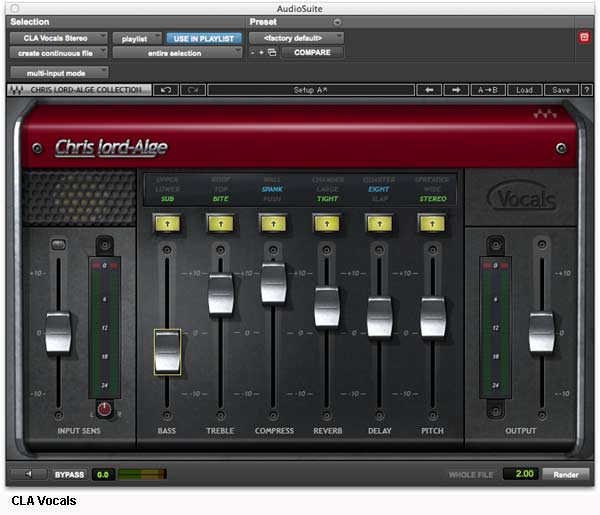Click the DELAY fader handle
This screenshot has width=600, height=515.
click(x=380, y=318)
